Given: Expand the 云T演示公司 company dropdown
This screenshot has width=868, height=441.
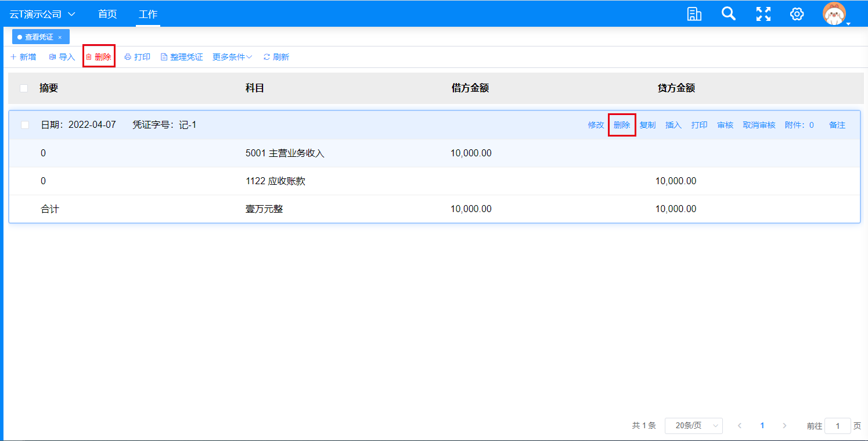Looking at the screenshot, I should click(42, 14).
